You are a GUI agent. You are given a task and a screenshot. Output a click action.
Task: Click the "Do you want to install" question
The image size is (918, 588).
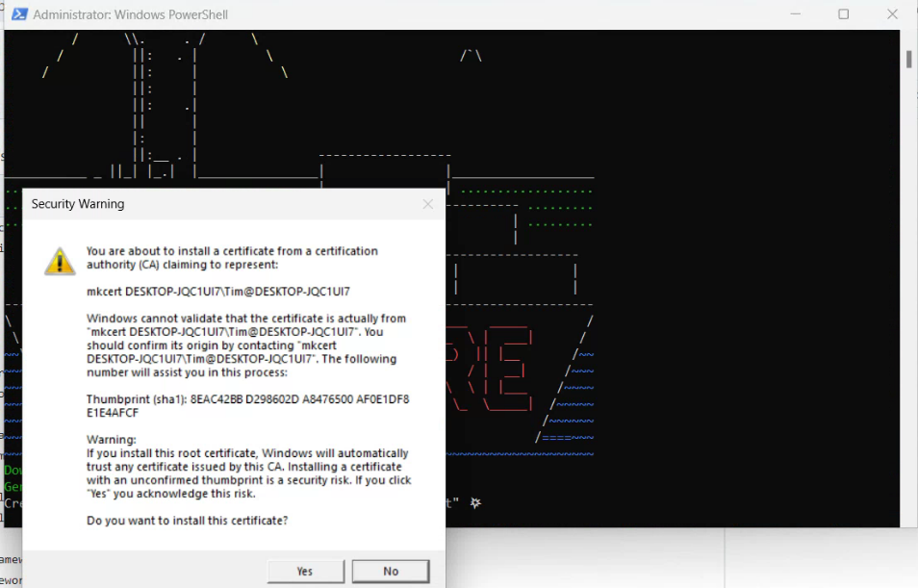(187, 521)
